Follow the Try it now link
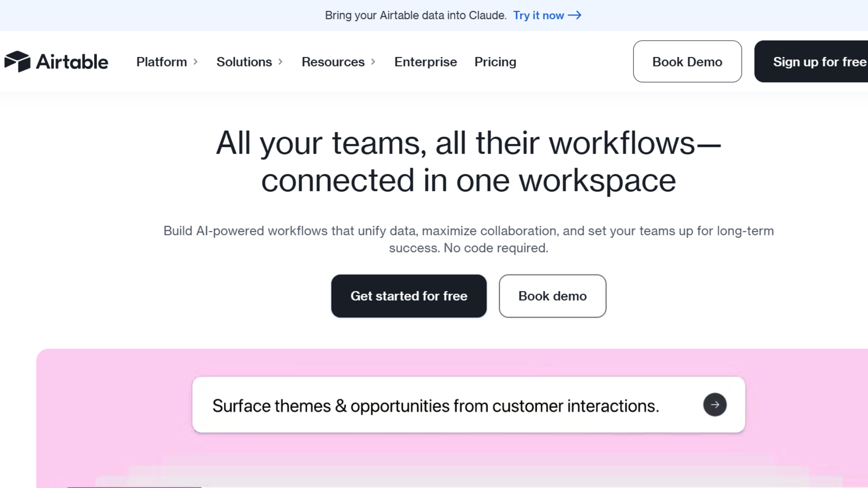The height and width of the screenshot is (488, 868). [x=538, y=15]
